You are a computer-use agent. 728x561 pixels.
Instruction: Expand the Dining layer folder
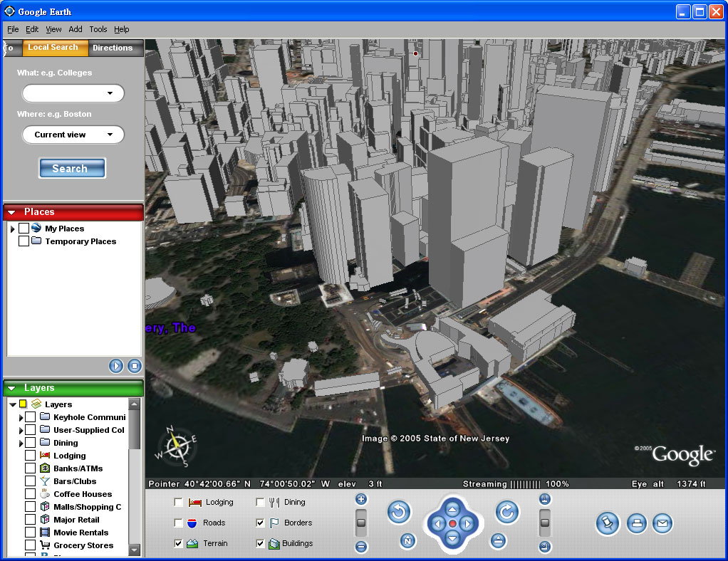pos(21,443)
